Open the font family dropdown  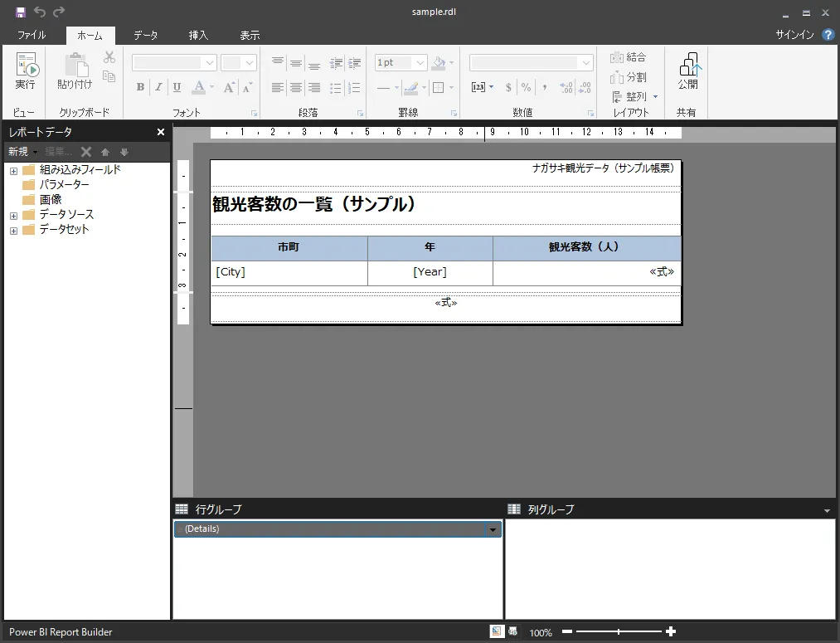coord(210,63)
